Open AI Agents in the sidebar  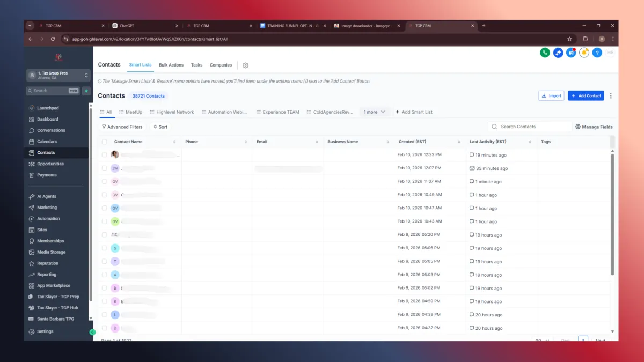pos(47,196)
